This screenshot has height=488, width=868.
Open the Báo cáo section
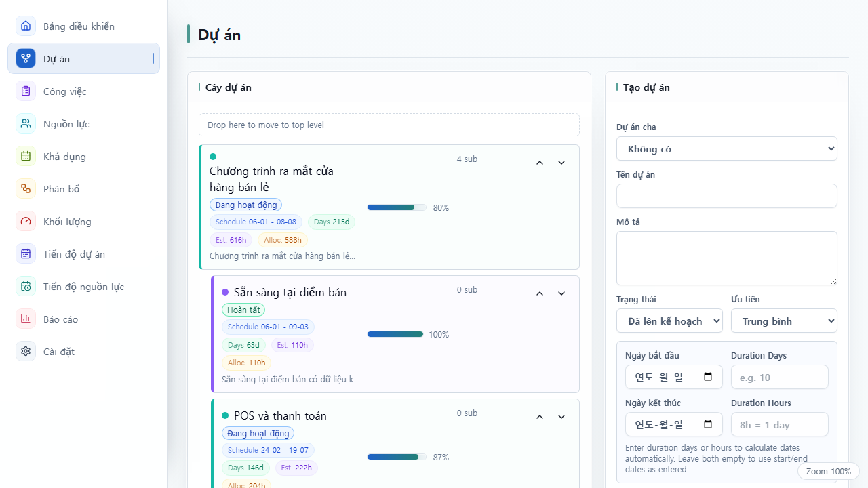coord(84,319)
